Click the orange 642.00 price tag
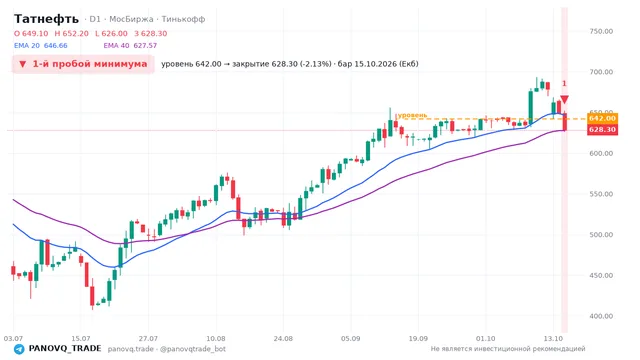 click(602, 118)
